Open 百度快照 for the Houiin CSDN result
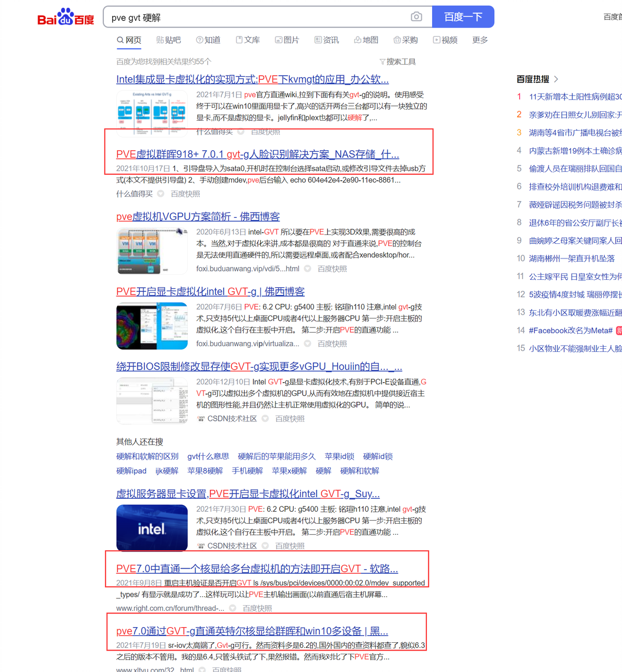The width and height of the screenshot is (622, 672). coord(290,419)
